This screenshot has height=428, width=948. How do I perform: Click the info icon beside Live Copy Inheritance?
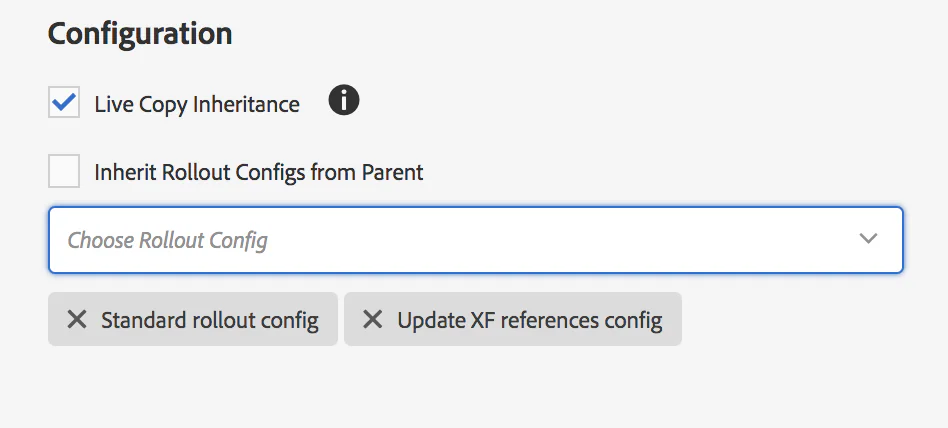[344, 101]
